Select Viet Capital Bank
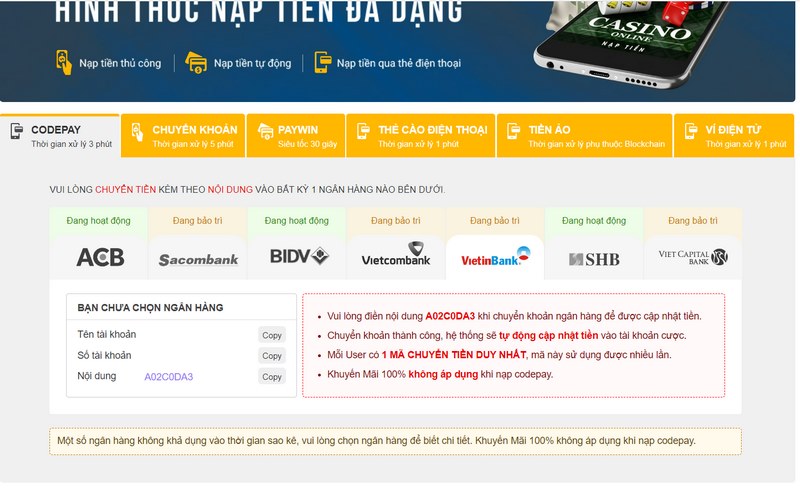 point(692,257)
